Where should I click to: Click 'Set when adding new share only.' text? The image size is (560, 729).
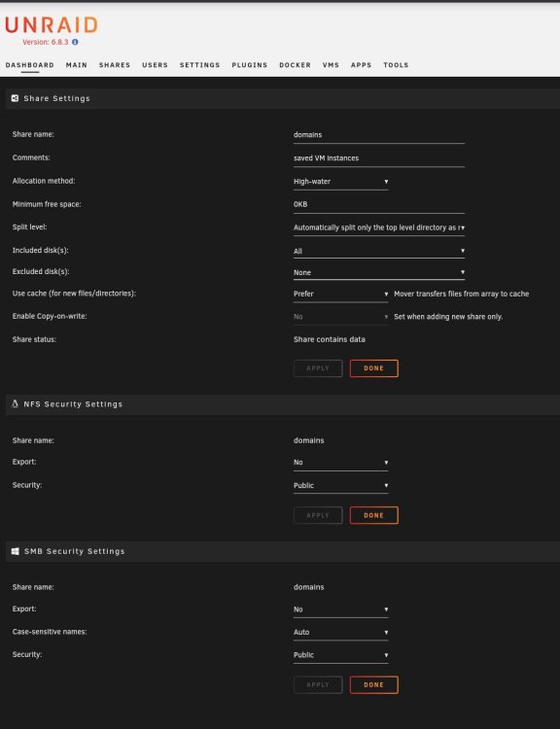point(448,317)
